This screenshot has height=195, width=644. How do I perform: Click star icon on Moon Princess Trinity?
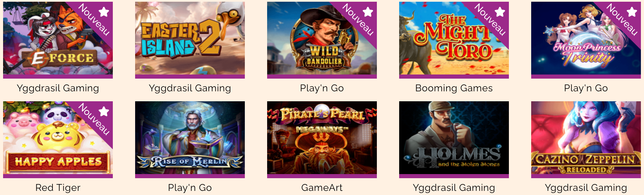tap(632, 12)
